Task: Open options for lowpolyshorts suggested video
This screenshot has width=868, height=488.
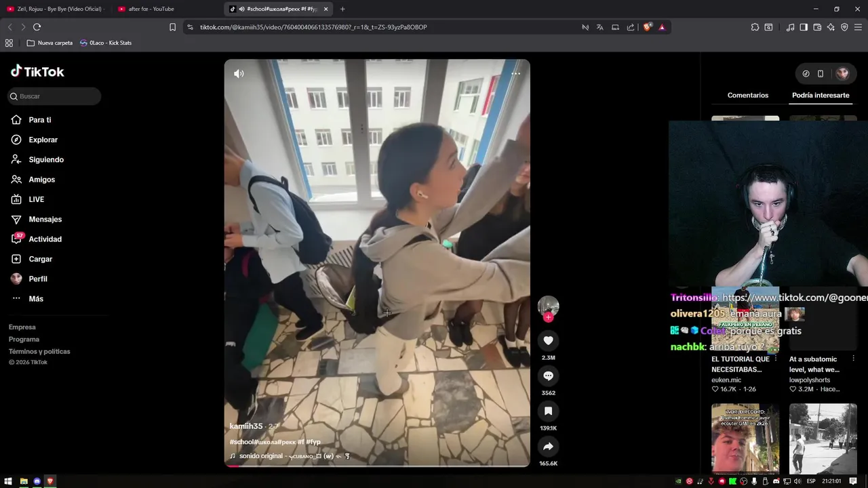Action: click(853, 359)
